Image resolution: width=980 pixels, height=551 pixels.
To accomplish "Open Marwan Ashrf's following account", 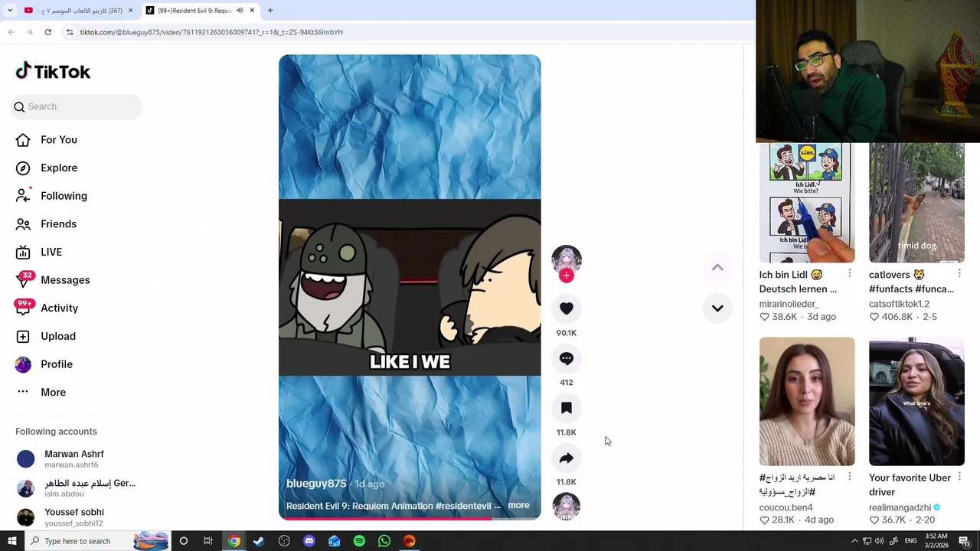I will pyautogui.click(x=74, y=458).
